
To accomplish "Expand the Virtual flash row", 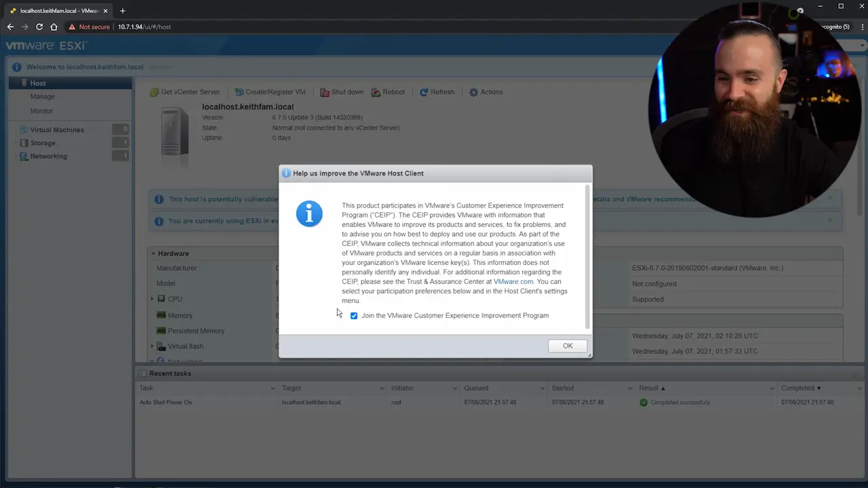I will point(152,346).
